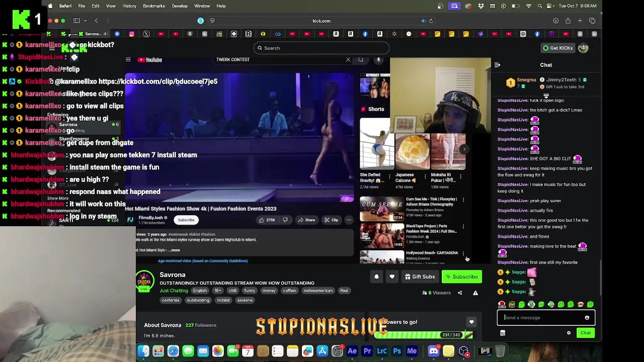The image size is (644, 362).
Task: Click the YouTube Clip button
Action: (x=332, y=220)
